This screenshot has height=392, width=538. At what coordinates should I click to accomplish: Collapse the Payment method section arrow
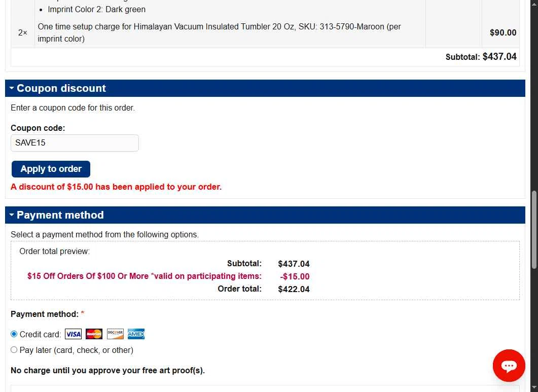12,215
